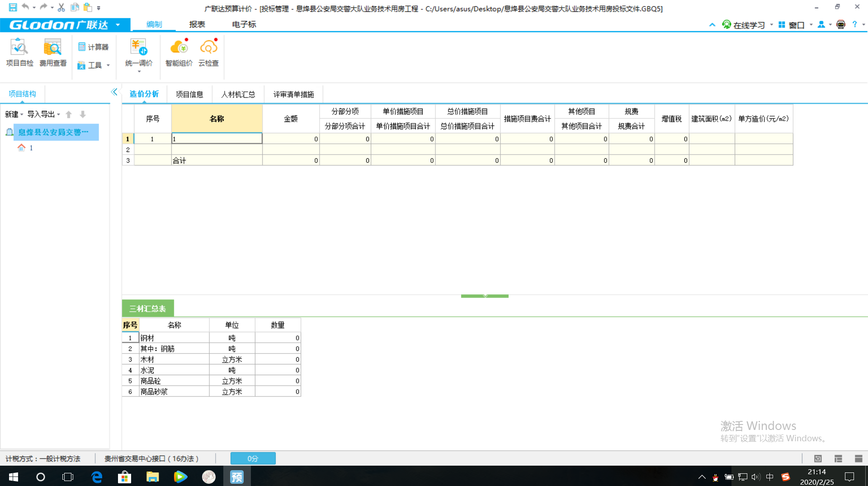Viewport: 868px width, 486px height.
Task: Open File Explorer from taskbar
Action: coord(152,477)
